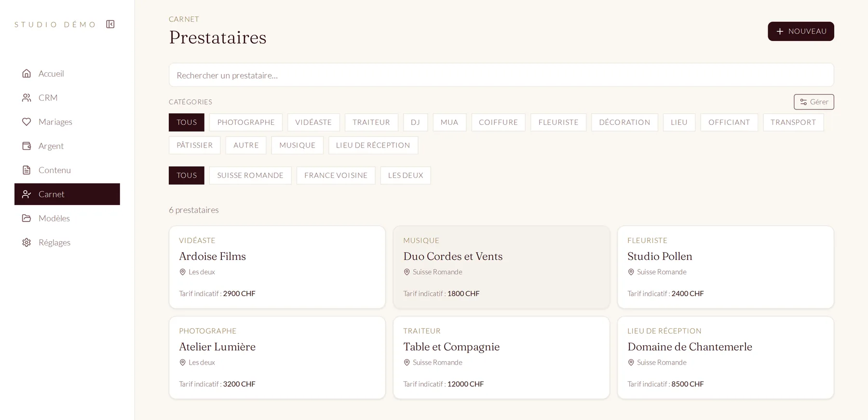Click the Ardoise Films title
The image size is (868, 420).
click(212, 256)
